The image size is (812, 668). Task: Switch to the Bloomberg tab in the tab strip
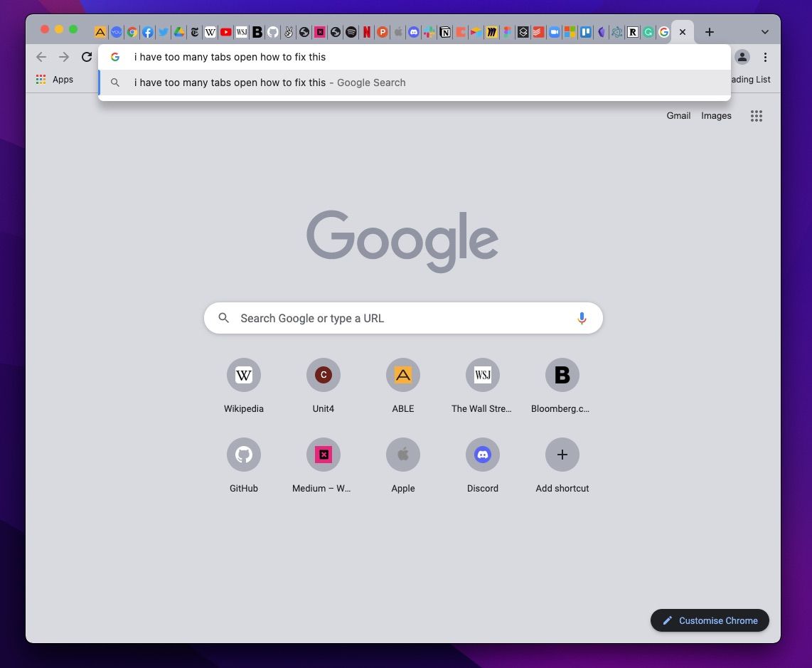(x=257, y=32)
